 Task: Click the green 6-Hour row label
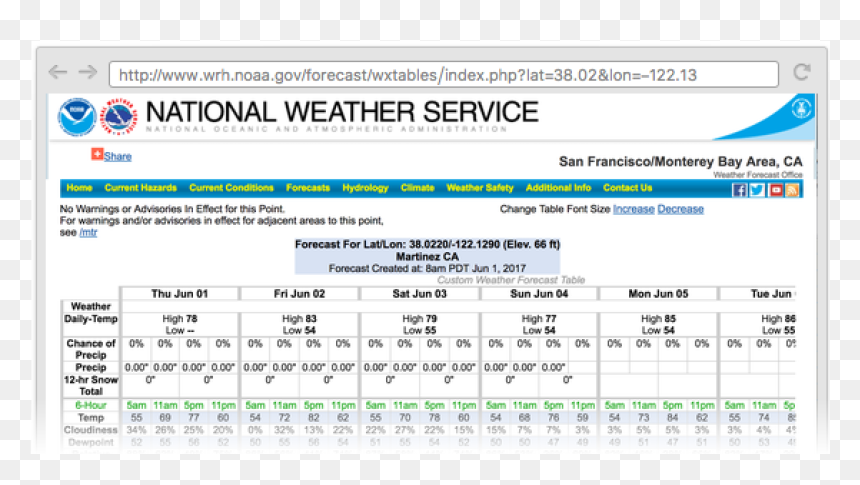(90, 405)
